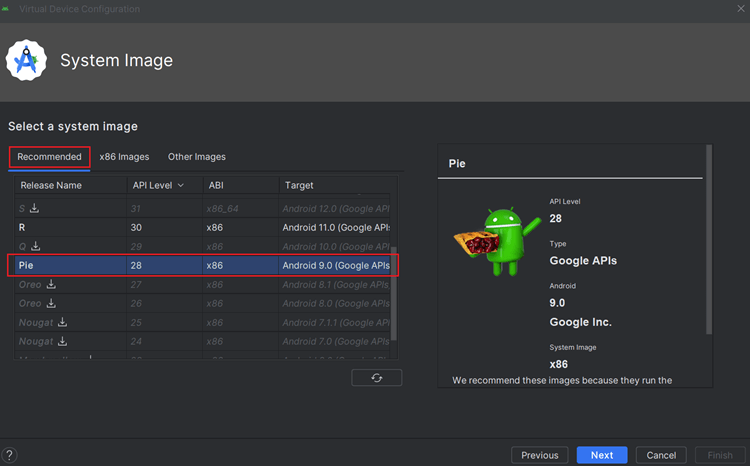
Task: Switch to the x86 Images tab
Action: 124,157
